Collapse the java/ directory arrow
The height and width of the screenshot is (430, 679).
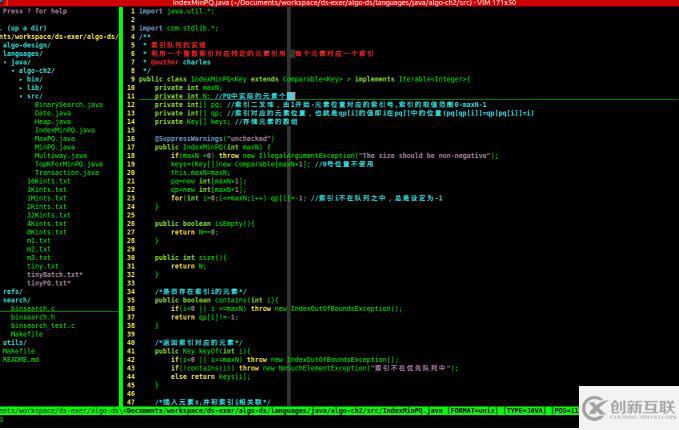coord(5,62)
